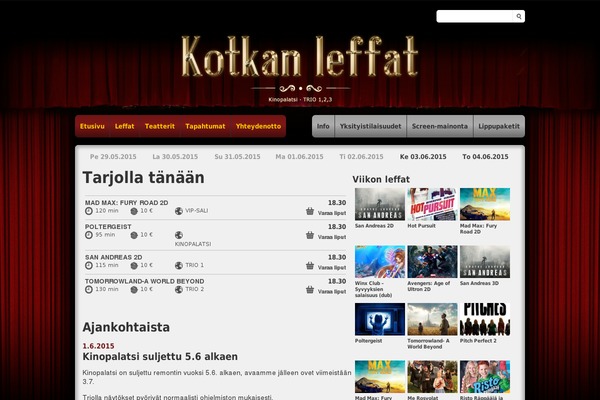Viewport: 600px width, 400px height.
Task: Select date La 30.05.2015
Action: (175, 157)
